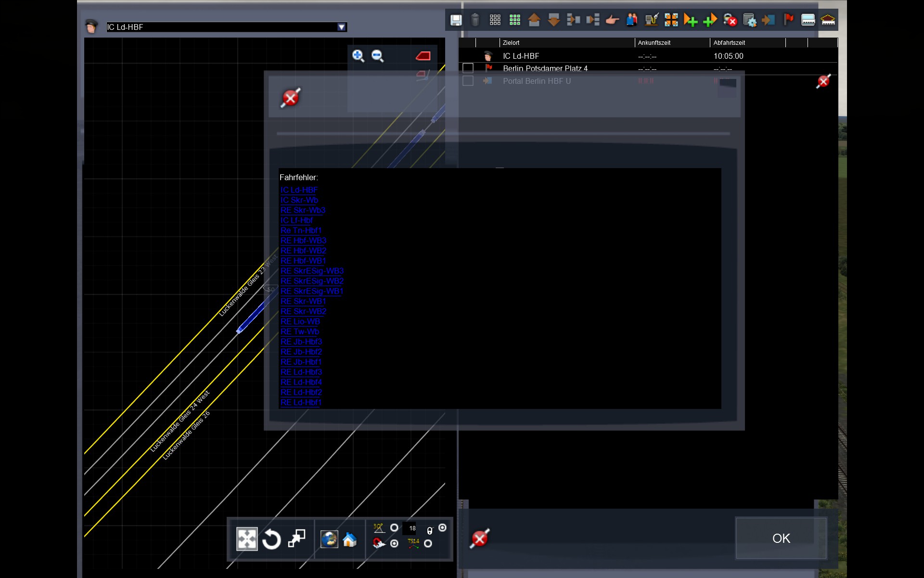This screenshot has height=578, width=924.
Task: Select the IC Skr-Wb link
Action: [299, 200]
